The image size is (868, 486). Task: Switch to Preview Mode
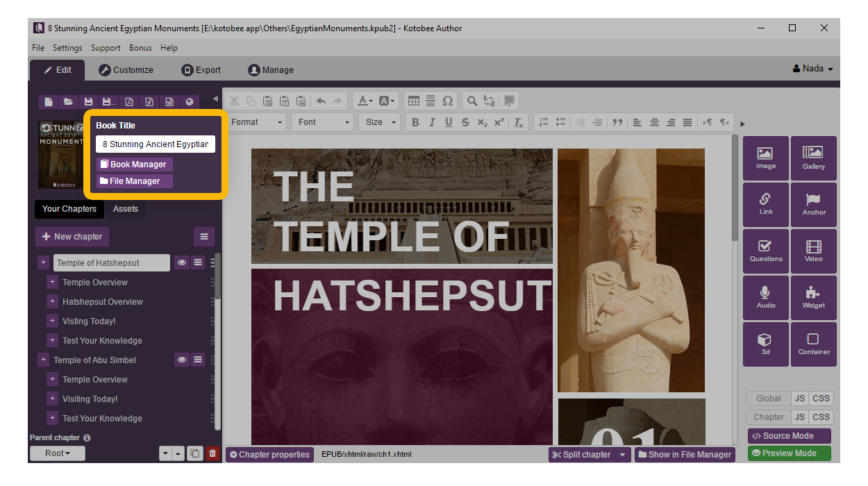click(x=790, y=453)
